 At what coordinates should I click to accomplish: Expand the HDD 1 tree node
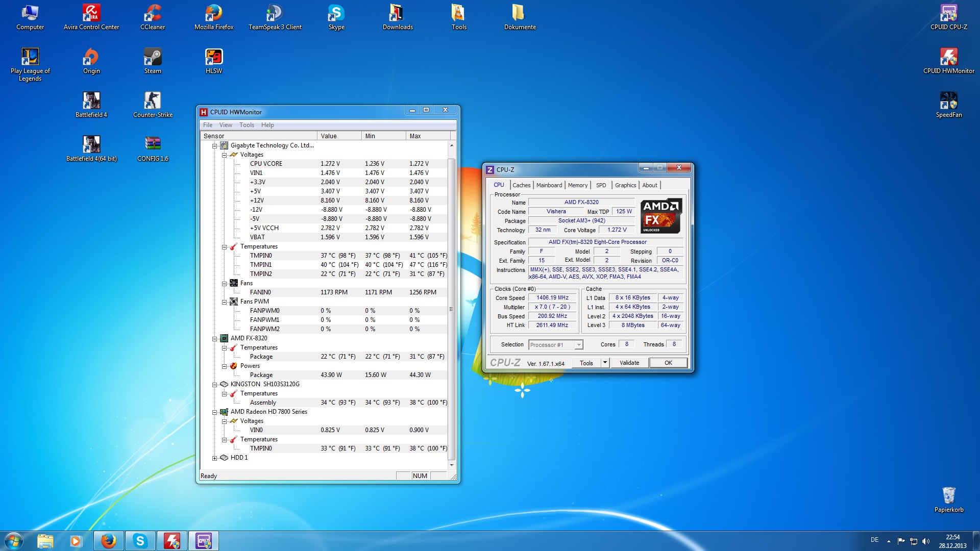(x=214, y=458)
